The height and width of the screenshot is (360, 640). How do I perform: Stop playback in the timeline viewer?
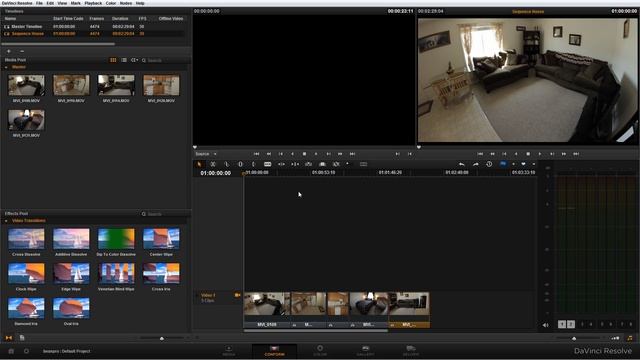528,154
